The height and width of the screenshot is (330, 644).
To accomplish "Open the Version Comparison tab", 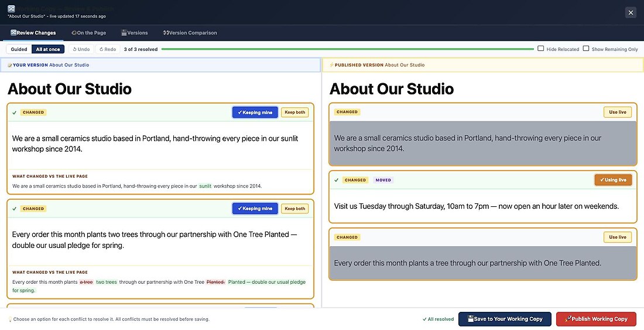I will point(190,33).
